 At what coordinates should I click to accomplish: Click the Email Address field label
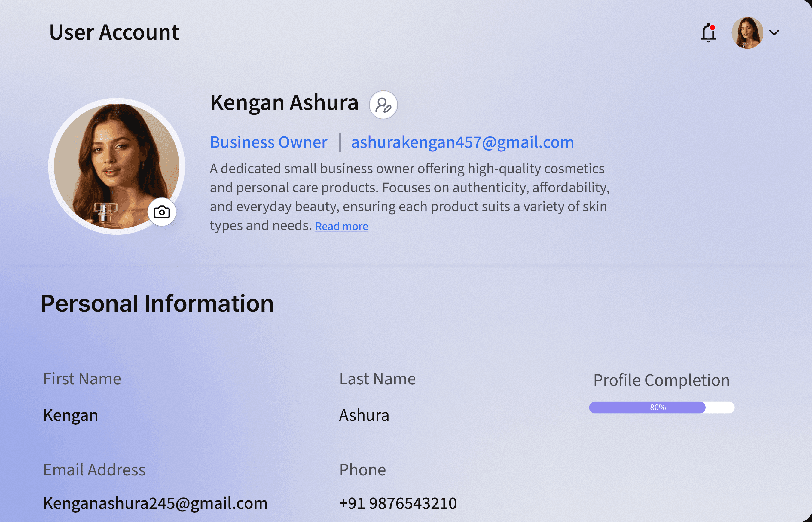[x=94, y=469]
